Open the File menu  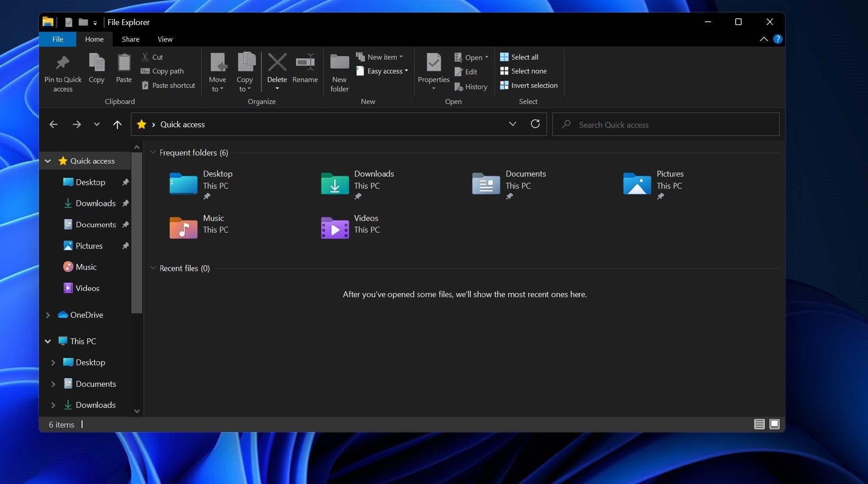tap(57, 39)
